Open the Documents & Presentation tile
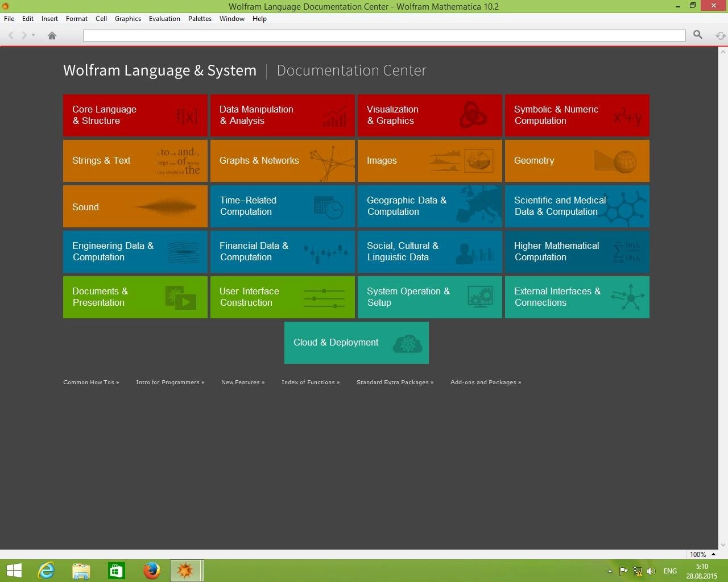 point(135,297)
